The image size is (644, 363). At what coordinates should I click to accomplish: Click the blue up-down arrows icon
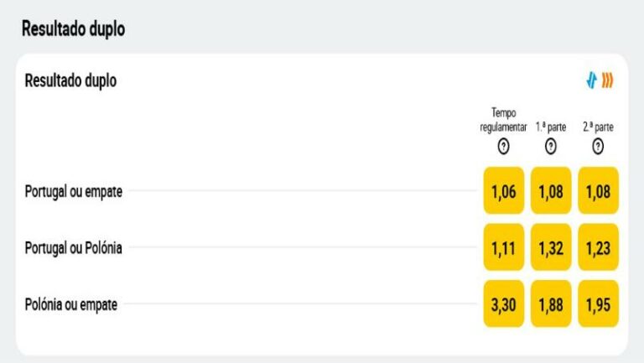click(x=592, y=80)
